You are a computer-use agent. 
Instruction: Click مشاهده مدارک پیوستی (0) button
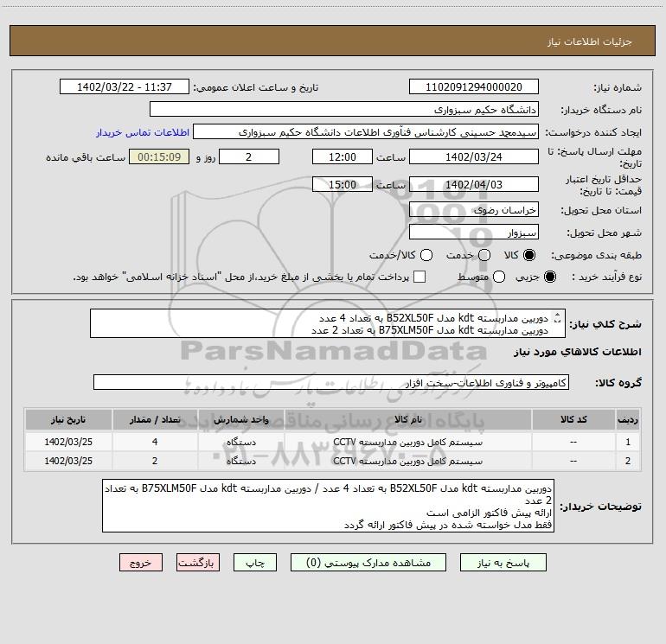[368, 563]
